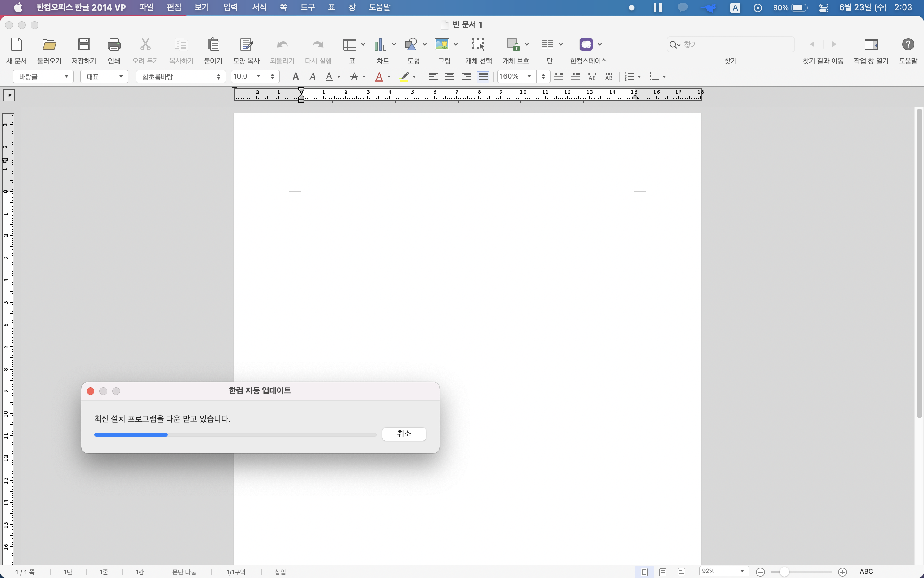Viewport: 924px width, 578px height.
Task: Expand the 표 table dropdown arrow
Action: click(x=363, y=44)
